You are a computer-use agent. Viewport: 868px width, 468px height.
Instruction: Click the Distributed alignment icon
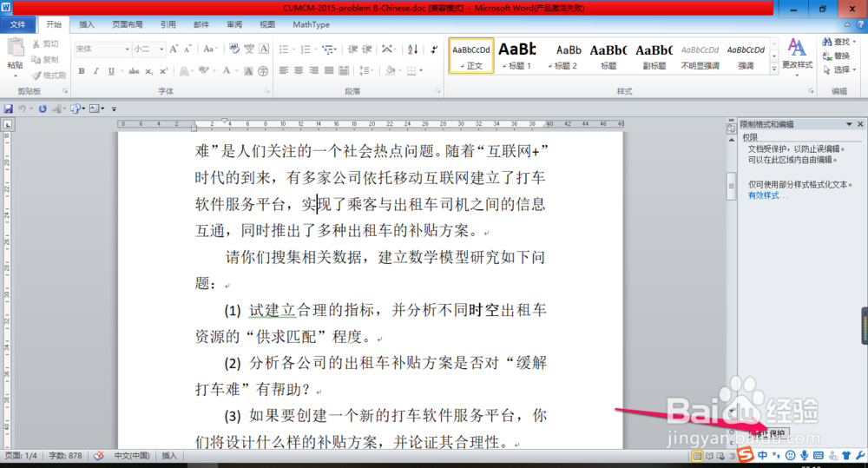click(x=344, y=70)
